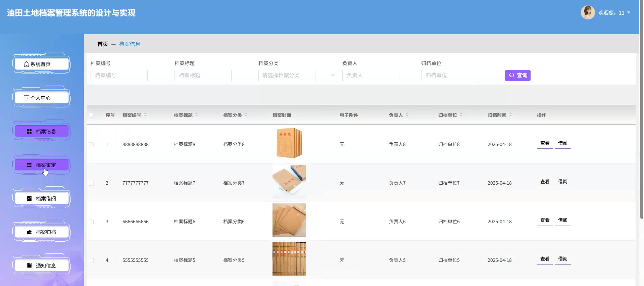Focus the 档案标题 search field
This screenshot has height=286, width=644.
click(203, 76)
